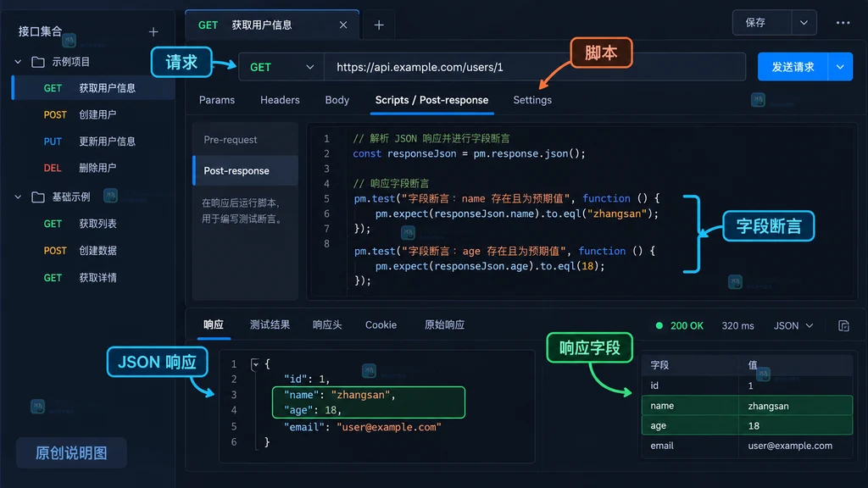The width and height of the screenshot is (868, 488).
Task: Switch to the Params tab
Action: 217,100
